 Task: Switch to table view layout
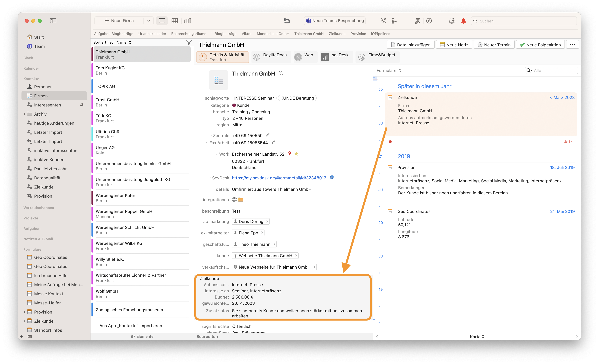(x=174, y=21)
